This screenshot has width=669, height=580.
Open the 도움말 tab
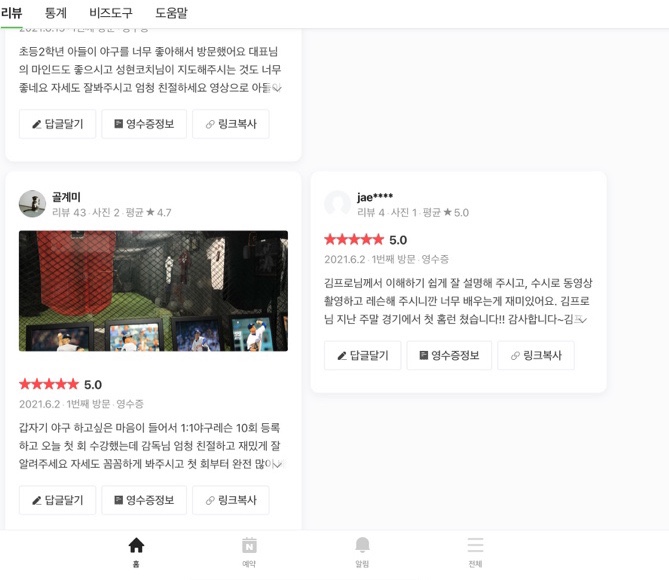[171, 13]
